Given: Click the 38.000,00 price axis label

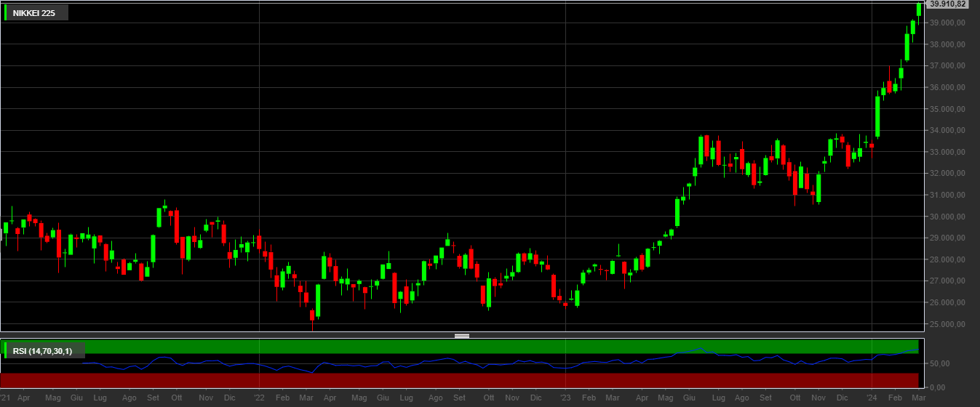Looking at the screenshot, I should click(x=947, y=44).
